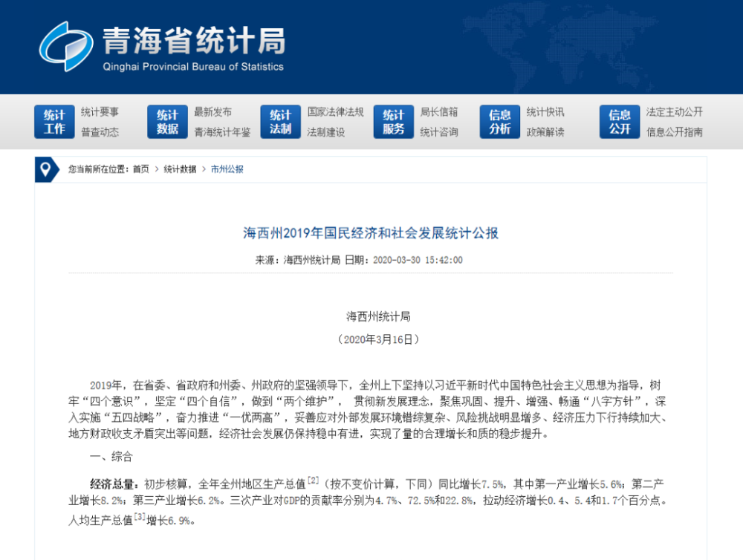Screen dimensions: 743x560
Task: Open the 统计数据 navigation block
Action: click(167, 122)
